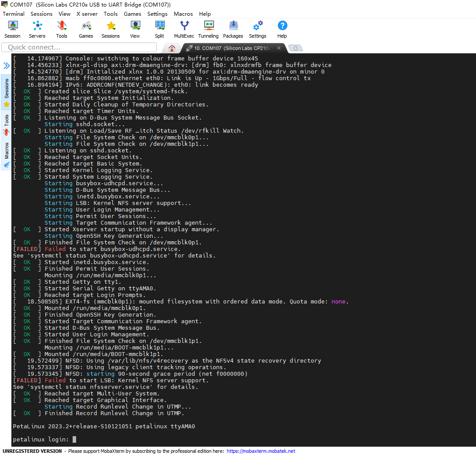Open the View menu in menu bar
This screenshot has width=476, height=455.
pyautogui.click(x=64, y=14)
